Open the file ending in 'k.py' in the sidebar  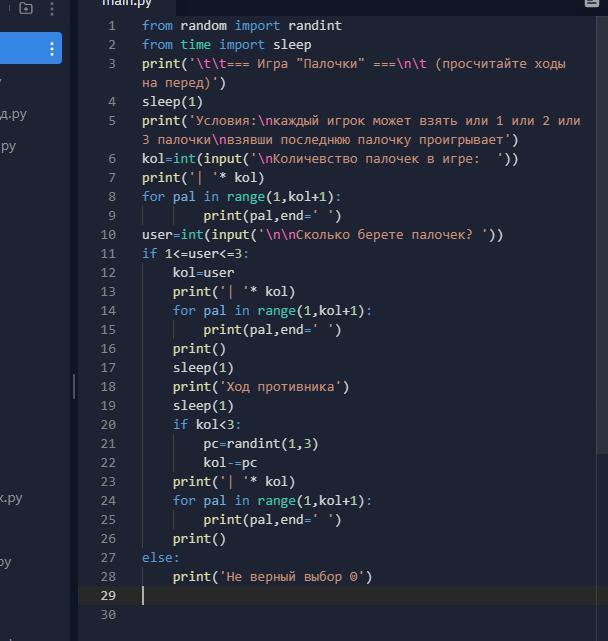(x=11, y=498)
